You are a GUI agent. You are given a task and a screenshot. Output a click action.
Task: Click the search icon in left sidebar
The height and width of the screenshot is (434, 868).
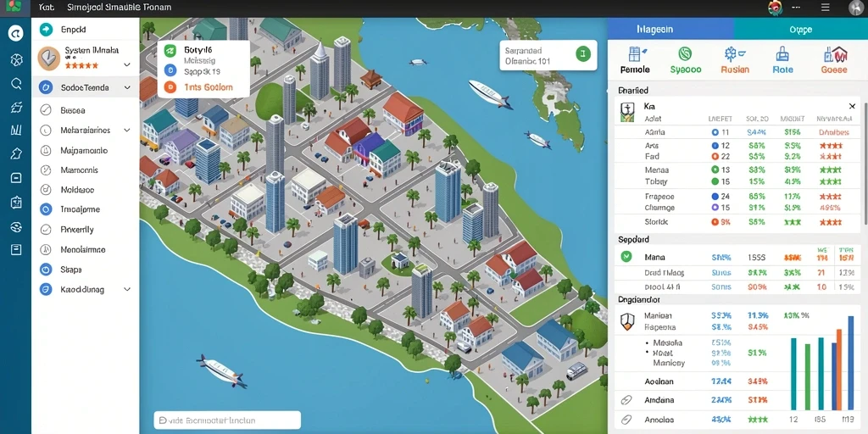point(16,84)
